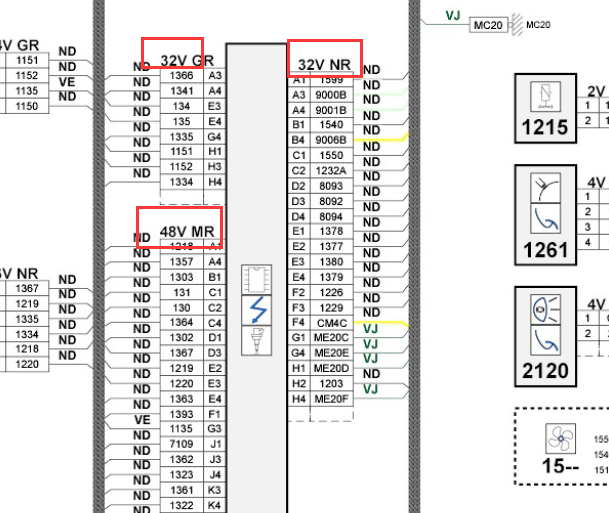Select wire 9001B in the 32V NR connector
Screen dimensions: 609x513
(x=331, y=111)
